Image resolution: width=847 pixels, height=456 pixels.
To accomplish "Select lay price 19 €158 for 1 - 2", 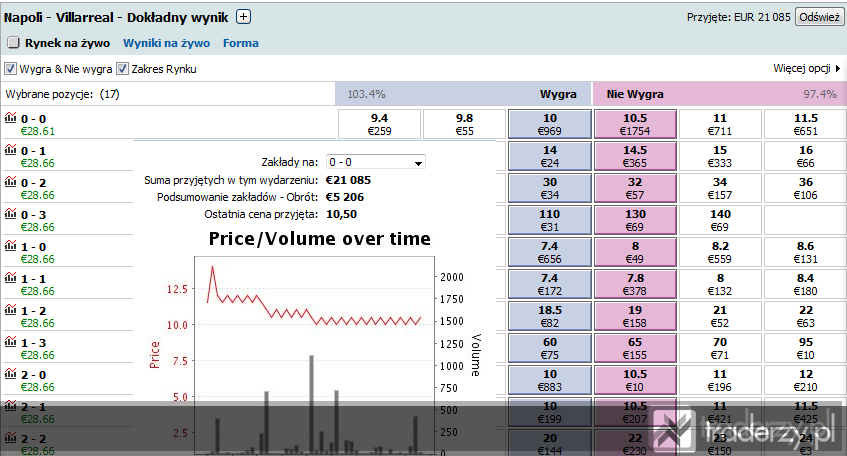I will pyautogui.click(x=635, y=316).
